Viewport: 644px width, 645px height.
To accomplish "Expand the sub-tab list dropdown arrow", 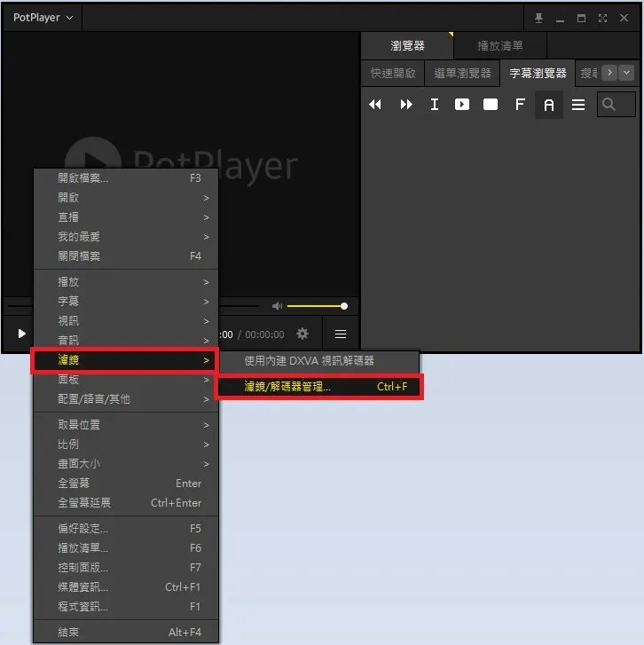I will point(626,73).
